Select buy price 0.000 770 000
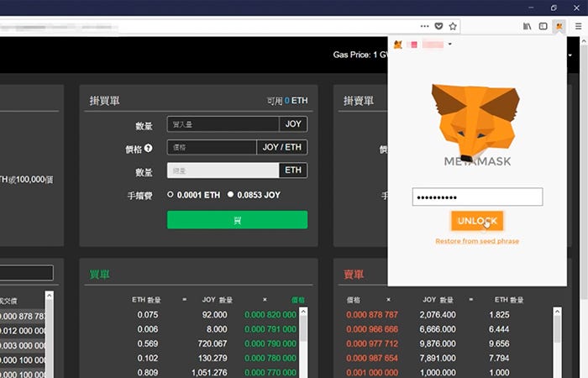 tap(270, 372)
